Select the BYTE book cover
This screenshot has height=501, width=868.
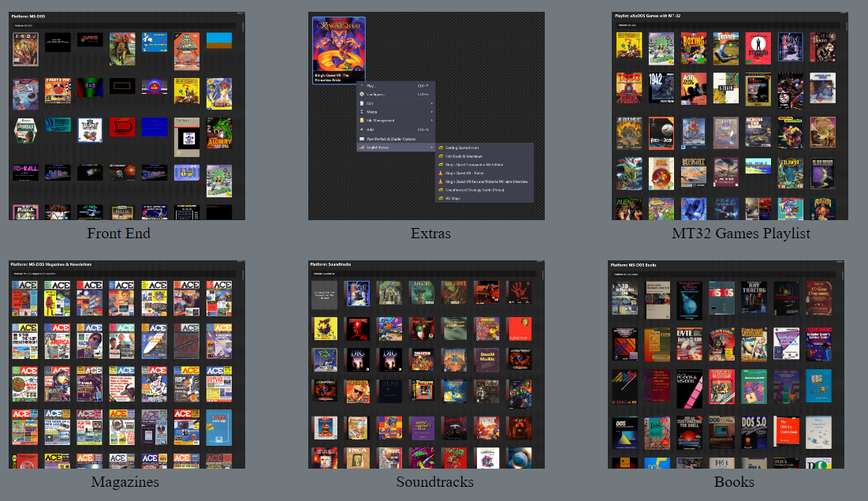[689, 344]
